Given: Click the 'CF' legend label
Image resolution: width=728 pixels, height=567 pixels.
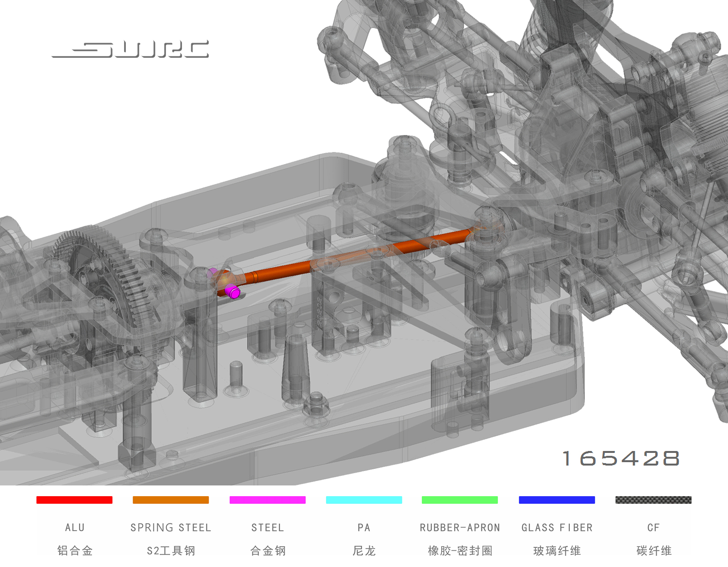Looking at the screenshot, I should tap(653, 528).
